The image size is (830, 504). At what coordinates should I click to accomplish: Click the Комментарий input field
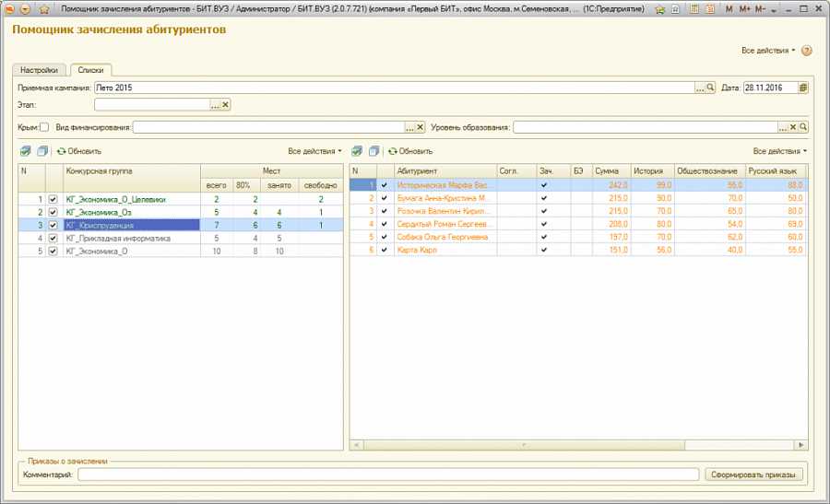tap(388, 475)
